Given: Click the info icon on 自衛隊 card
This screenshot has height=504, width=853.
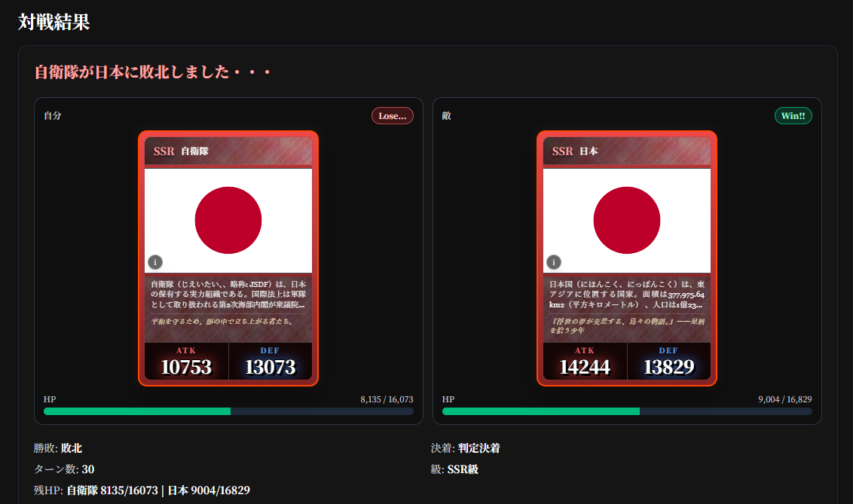Looking at the screenshot, I should coord(155,262).
